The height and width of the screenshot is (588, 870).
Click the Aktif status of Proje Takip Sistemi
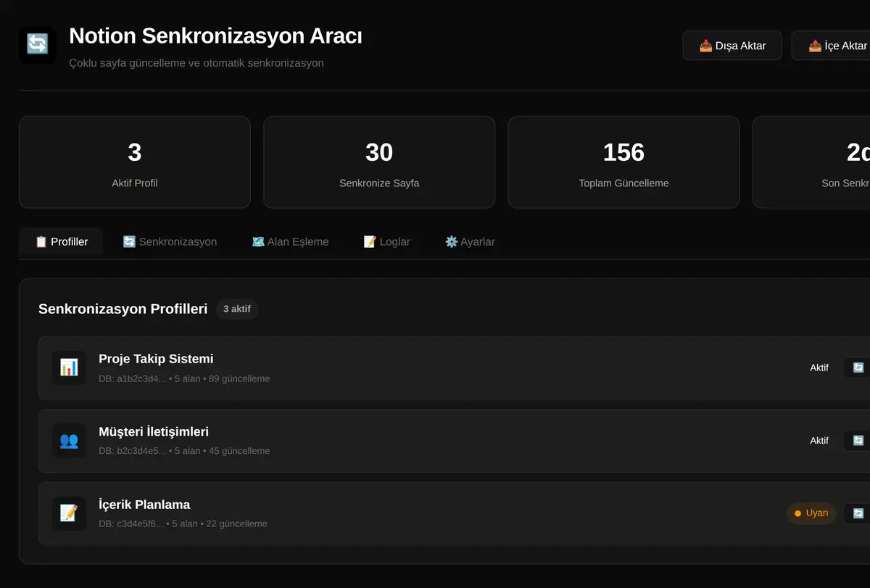click(x=819, y=368)
